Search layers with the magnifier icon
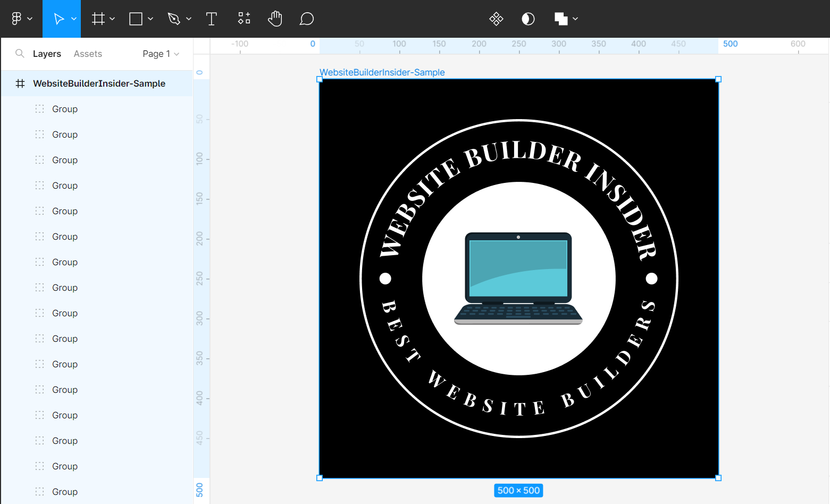This screenshot has height=504, width=830. pos(20,54)
